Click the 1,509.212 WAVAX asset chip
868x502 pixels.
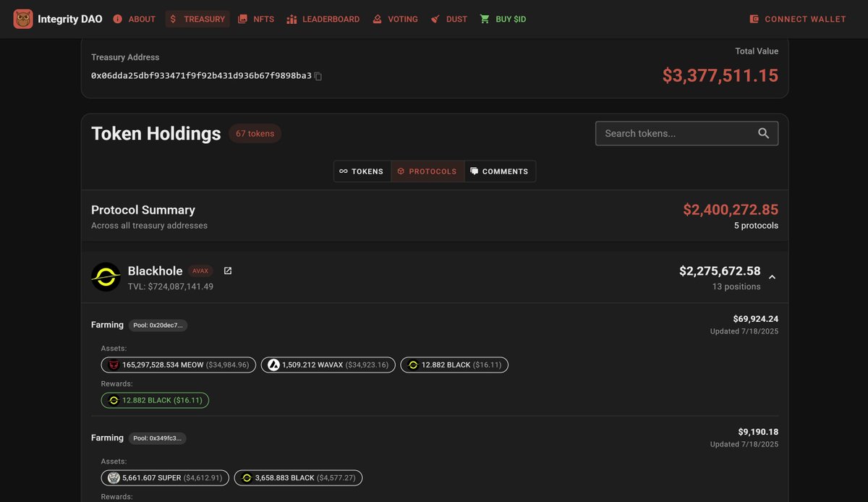click(328, 365)
